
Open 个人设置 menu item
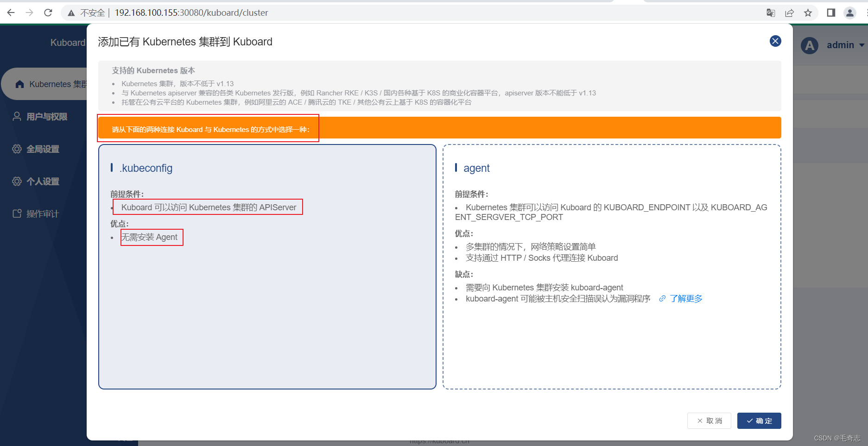click(43, 182)
